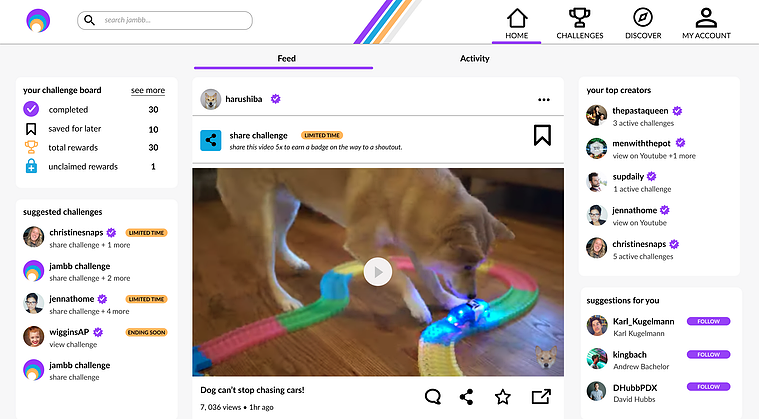Image resolution: width=759 pixels, height=419 pixels.
Task: Open My Account profile icon
Action: [706, 18]
